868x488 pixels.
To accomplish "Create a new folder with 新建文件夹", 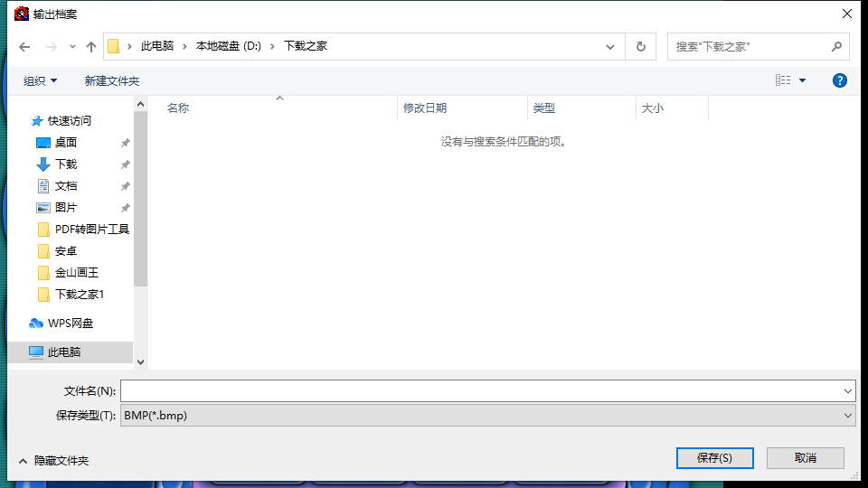I will click(x=112, y=80).
